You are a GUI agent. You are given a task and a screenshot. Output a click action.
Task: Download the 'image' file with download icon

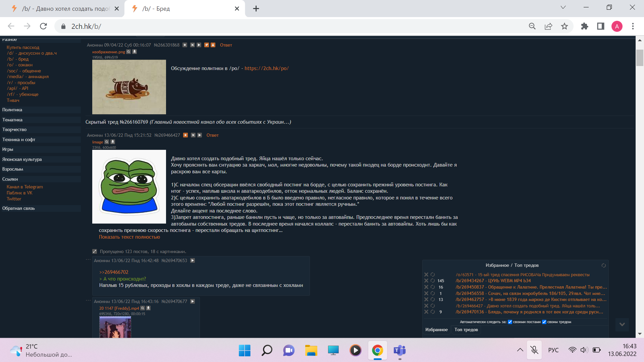point(113,142)
